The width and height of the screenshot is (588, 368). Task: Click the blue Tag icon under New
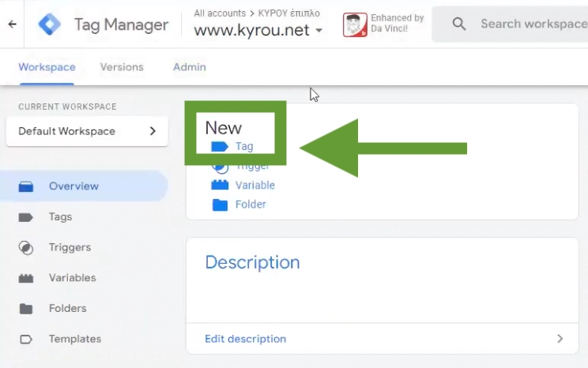pyautogui.click(x=220, y=147)
